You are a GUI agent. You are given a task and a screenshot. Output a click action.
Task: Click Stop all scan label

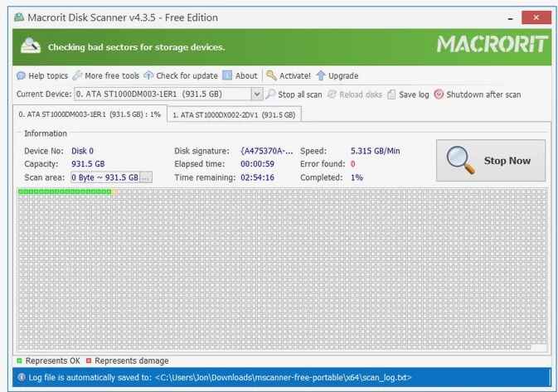pos(300,94)
